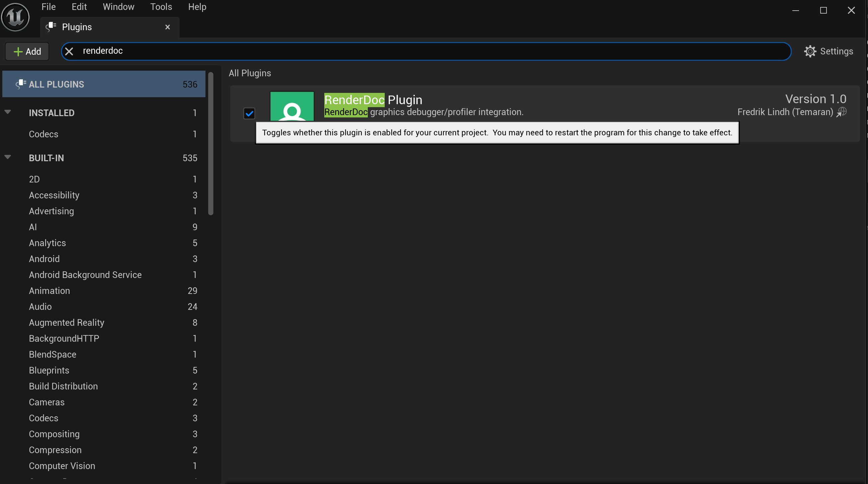868x484 pixels.
Task: Select Codecs under INSTALLED
Action: click(x=104, y=134)
